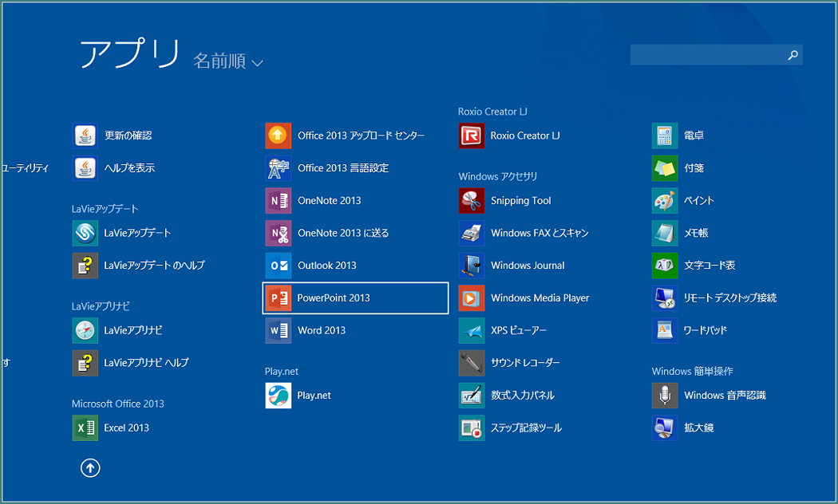Click the アプリ page title
The height and width of the screenshot is (504, 838).
[x=130, y=53]
